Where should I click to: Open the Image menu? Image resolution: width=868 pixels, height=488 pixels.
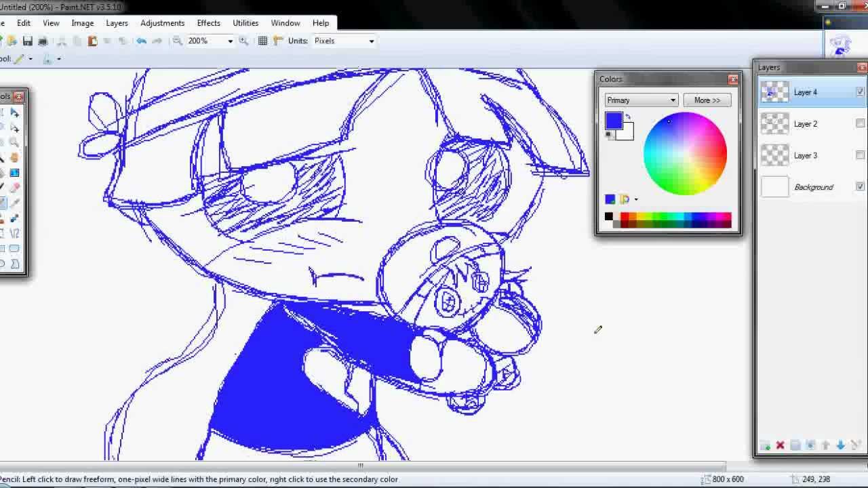(83, 23)
